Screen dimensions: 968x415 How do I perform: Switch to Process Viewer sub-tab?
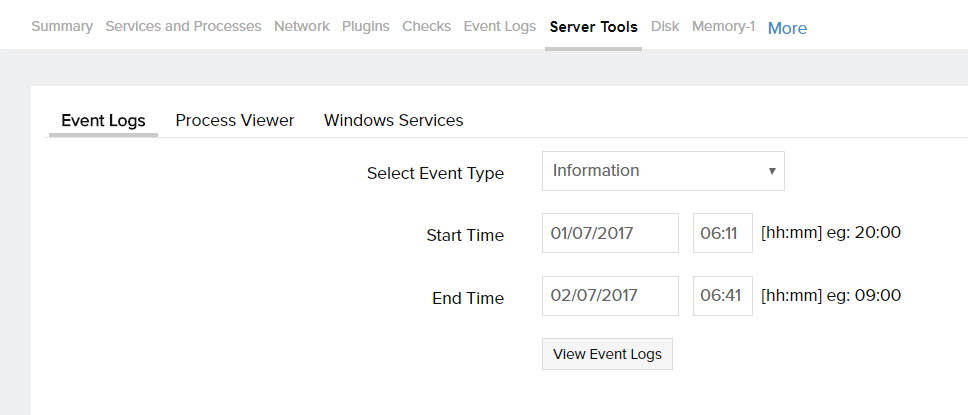(235, 121)
